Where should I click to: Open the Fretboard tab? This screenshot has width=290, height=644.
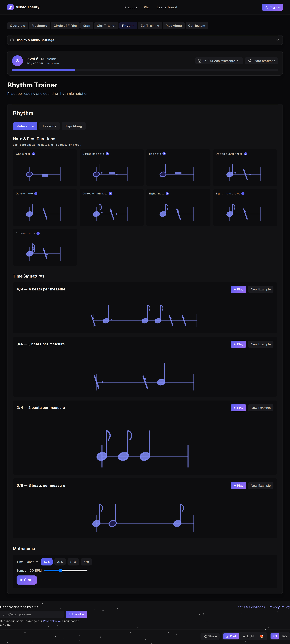point(39,26)
